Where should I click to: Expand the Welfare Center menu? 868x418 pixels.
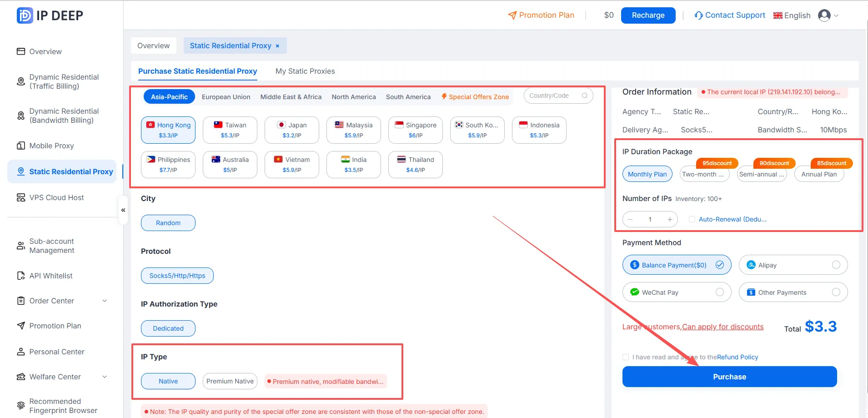(105, 377)
